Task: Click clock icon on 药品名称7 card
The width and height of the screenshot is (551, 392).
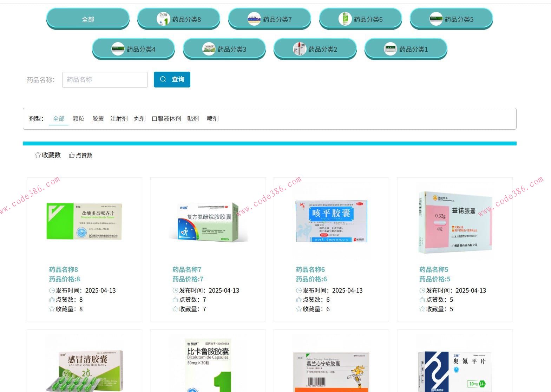Action: pos(175,290)
